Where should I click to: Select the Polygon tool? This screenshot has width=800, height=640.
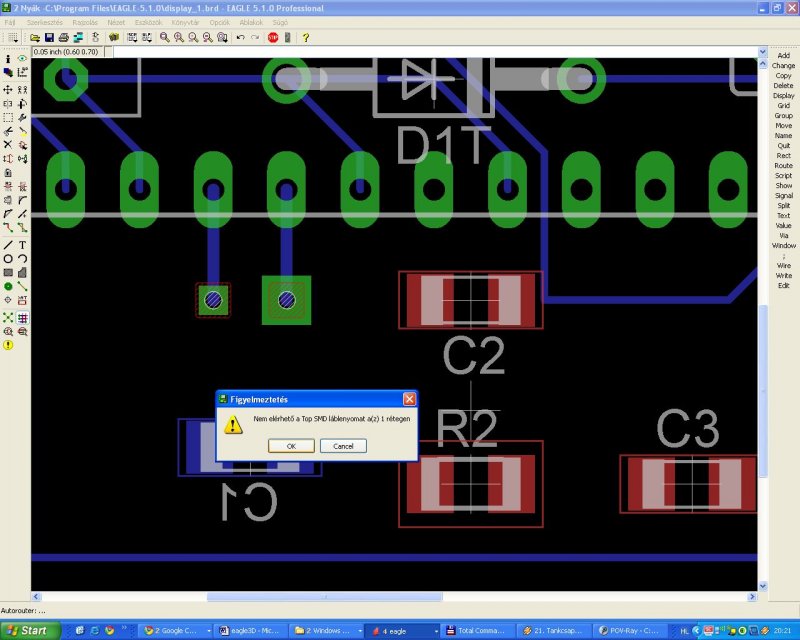22,273
